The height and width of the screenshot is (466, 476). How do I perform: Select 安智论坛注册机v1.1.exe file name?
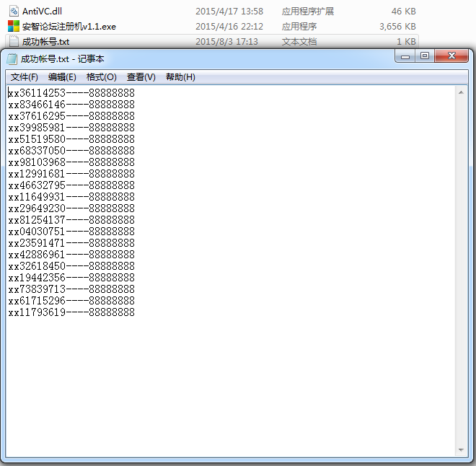(x=69, y=27)
